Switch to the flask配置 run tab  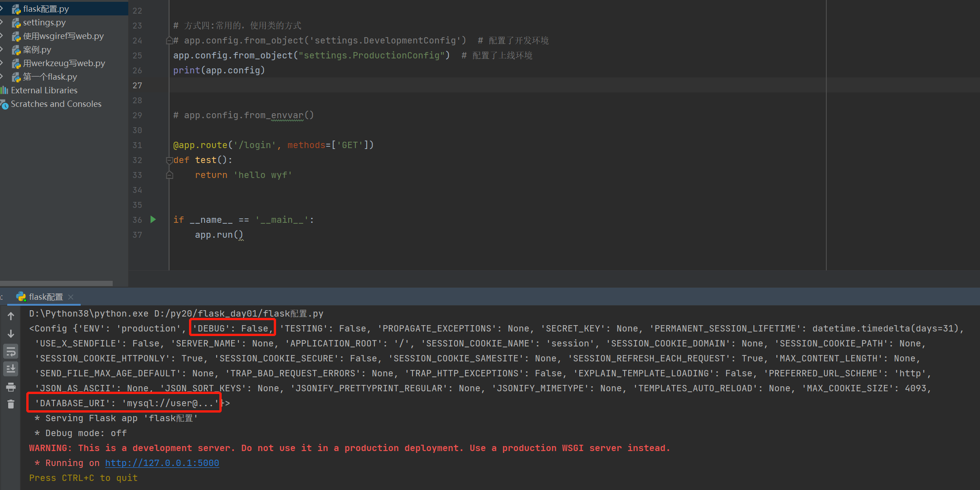[46, 297]
